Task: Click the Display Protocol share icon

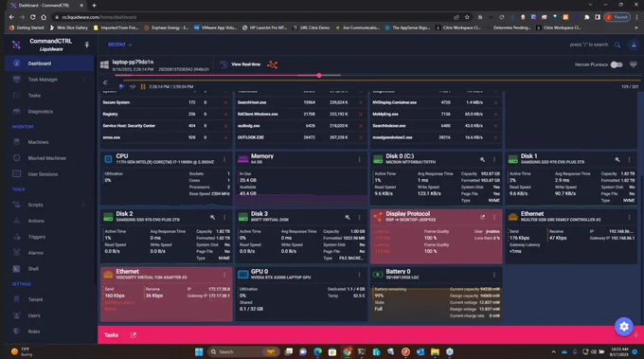Action: [x=378, y=217]
